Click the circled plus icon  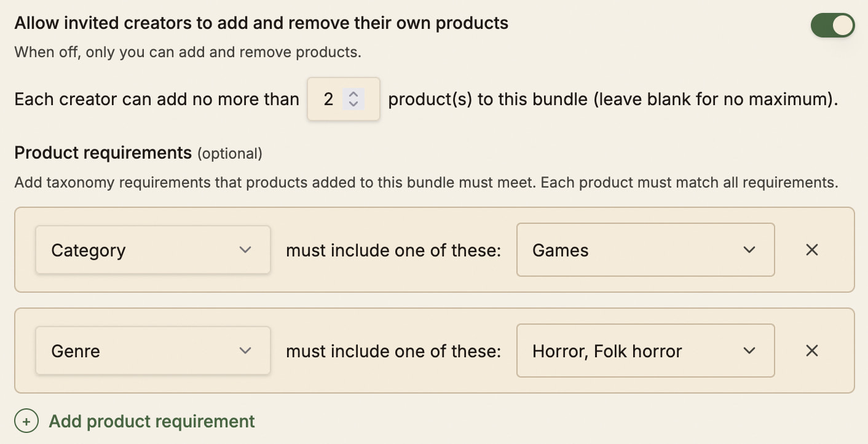tap(26, 421)
